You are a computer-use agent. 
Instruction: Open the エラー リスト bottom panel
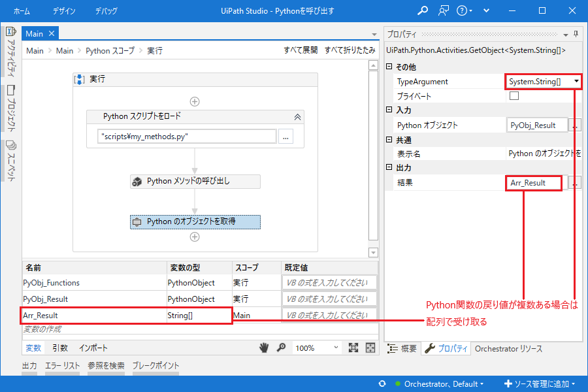click(x=62, y=366)
